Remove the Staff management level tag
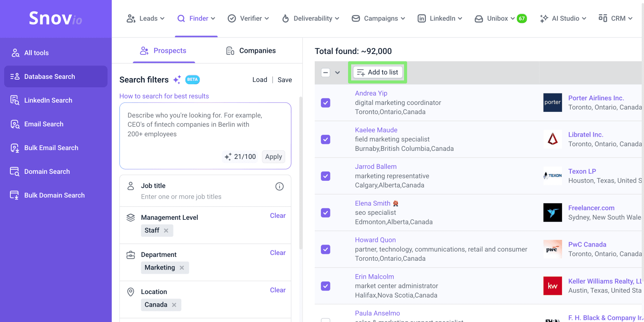The image size is (644, 322). click(x=166, y=230)
